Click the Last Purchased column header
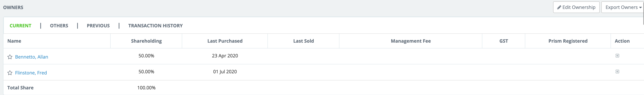This screenshot has height=95, width=644. (225, 41)
